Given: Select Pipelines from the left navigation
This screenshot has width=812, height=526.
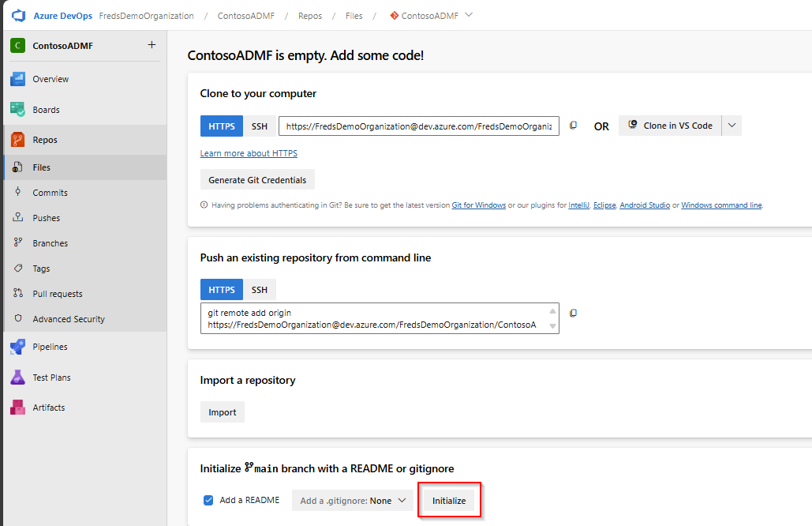Looking at the screenshot, I should pos(52,347).
